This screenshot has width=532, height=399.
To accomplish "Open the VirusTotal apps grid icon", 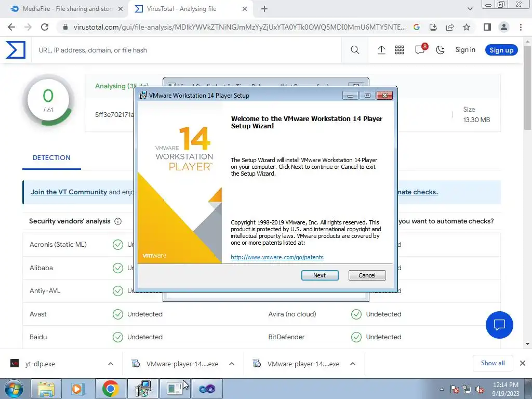I will (400, 50).
